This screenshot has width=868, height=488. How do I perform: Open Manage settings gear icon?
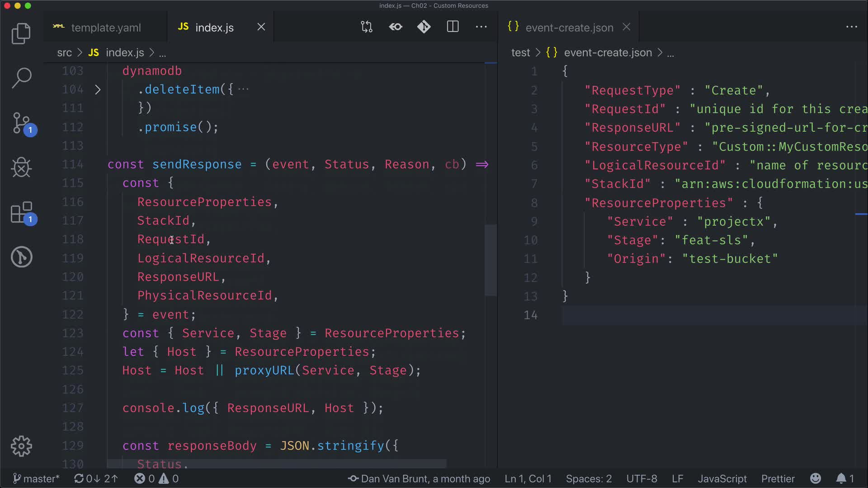tap(21, 446)
